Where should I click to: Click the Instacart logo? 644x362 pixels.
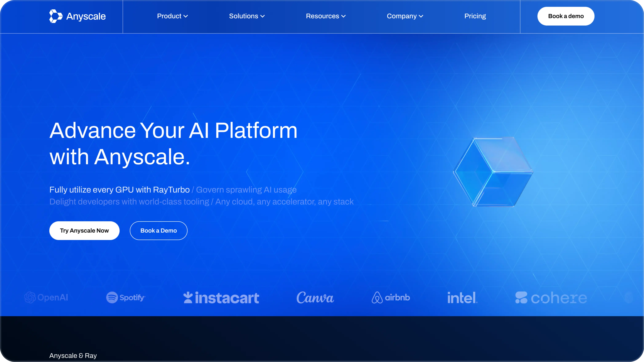click(221, 298)
